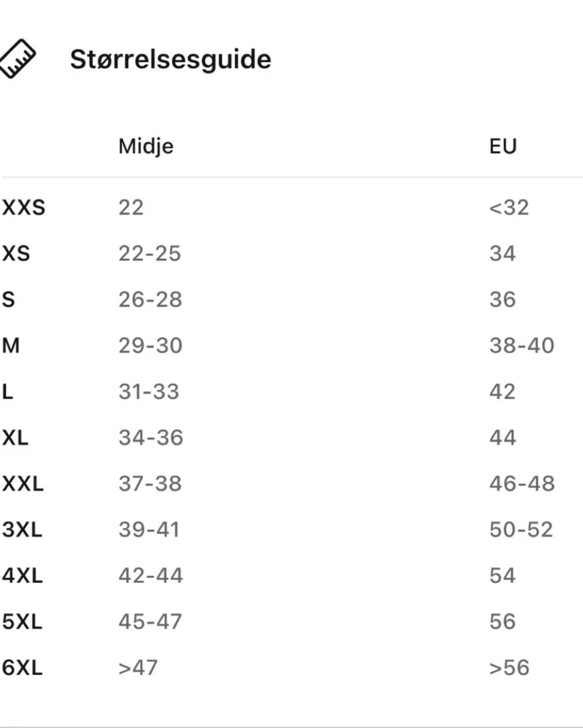583x728 pixels.
Task: Pick the XL size label
Action: click(15, 438)
